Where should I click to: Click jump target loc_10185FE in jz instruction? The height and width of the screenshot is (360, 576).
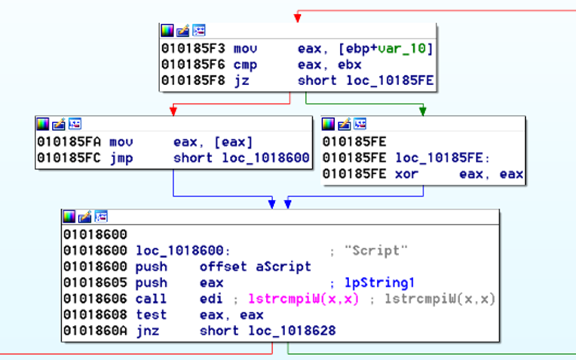(390, 81)
